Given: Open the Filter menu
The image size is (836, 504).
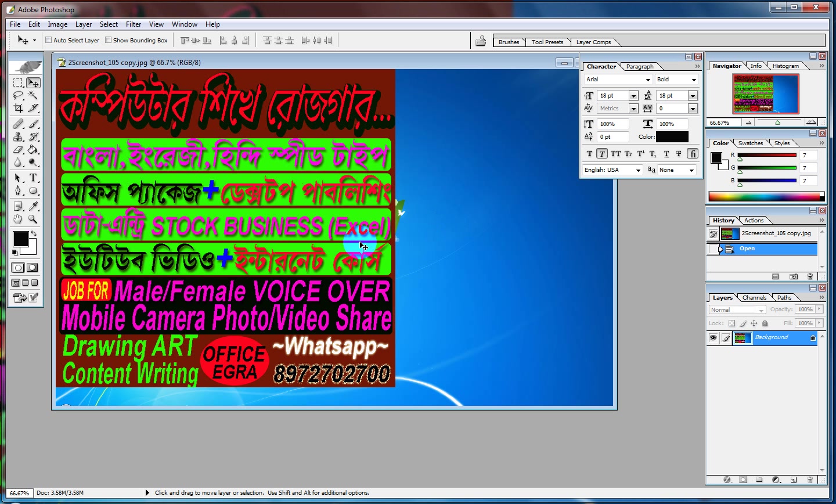Looking at the screenshot, I should tap(134, 24).
